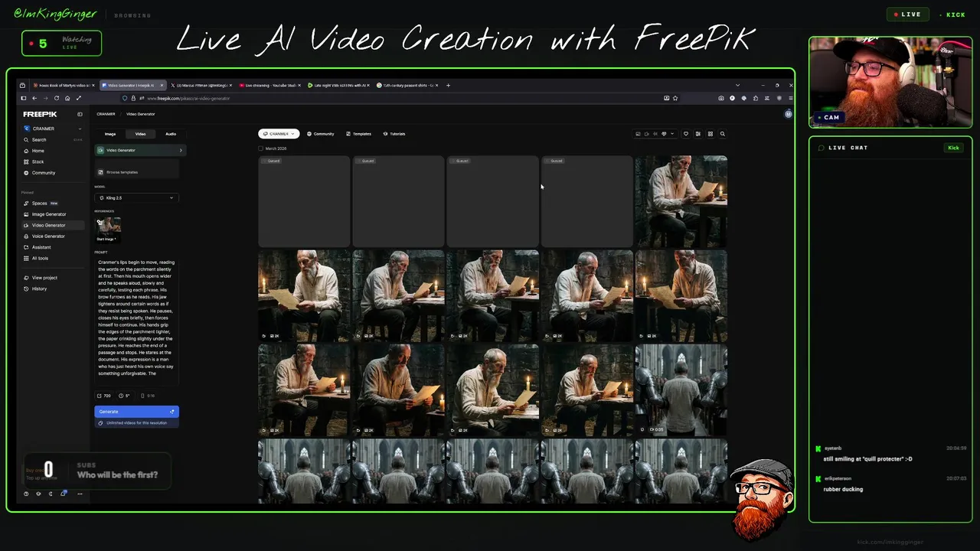Open the Community tab above gallery
This screenshot has width=980, height=551.
pos(321,134)
